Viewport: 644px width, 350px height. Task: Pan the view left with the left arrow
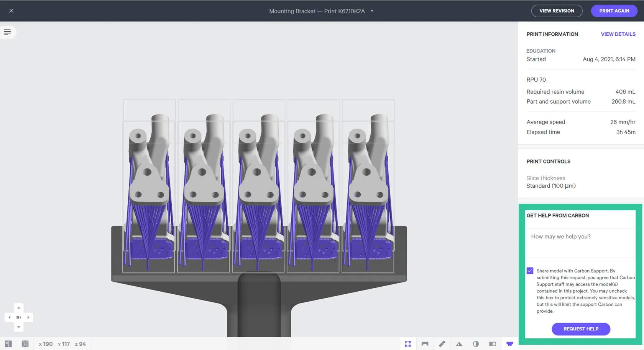[x=9, y=317]
